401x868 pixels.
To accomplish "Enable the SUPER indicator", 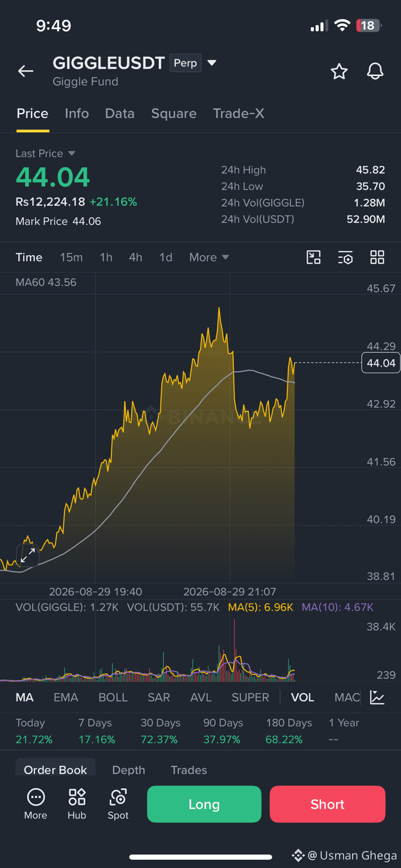I will (x=250, y=697).
